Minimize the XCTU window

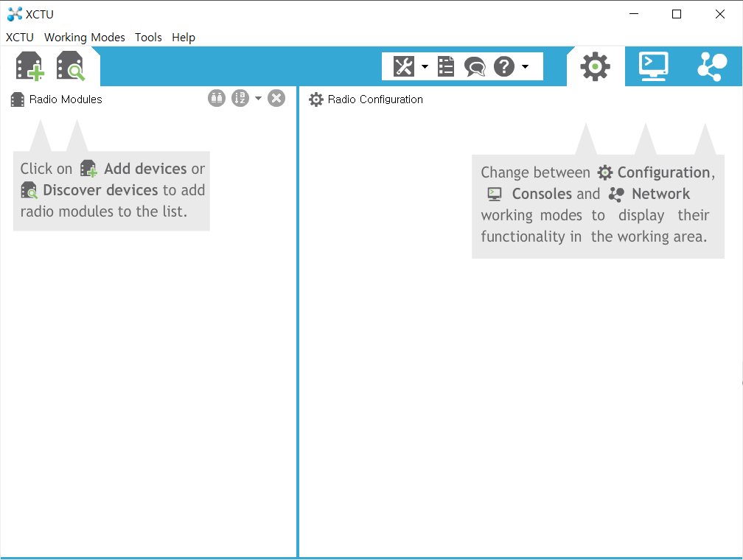(634, 14)
